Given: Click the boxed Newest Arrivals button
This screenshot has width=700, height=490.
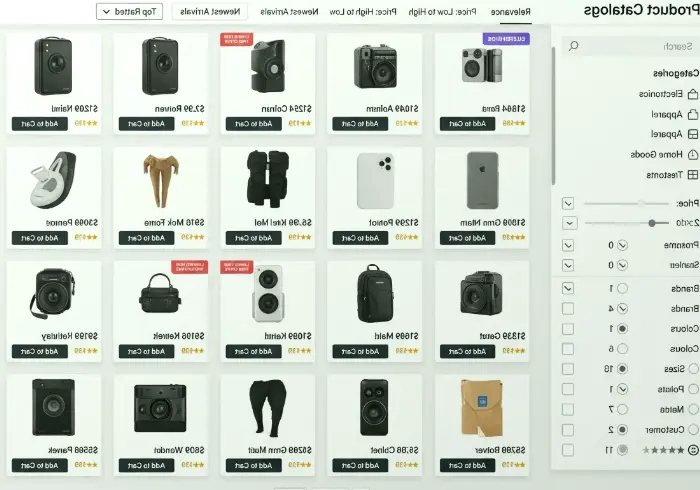Looking at the screenshot, I should click(210, 12).
